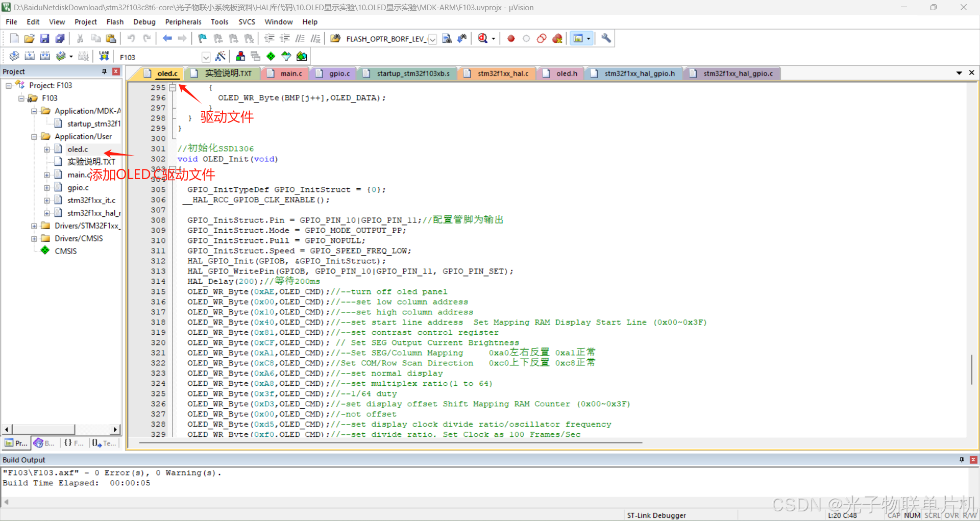The image size is (980, 521).
Task: Open the Flash menu
Action: [115, 22]
